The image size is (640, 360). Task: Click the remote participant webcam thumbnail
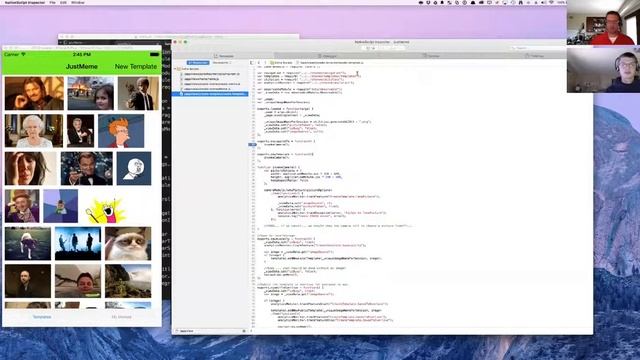pyautogui.click(x=603, y=70)
